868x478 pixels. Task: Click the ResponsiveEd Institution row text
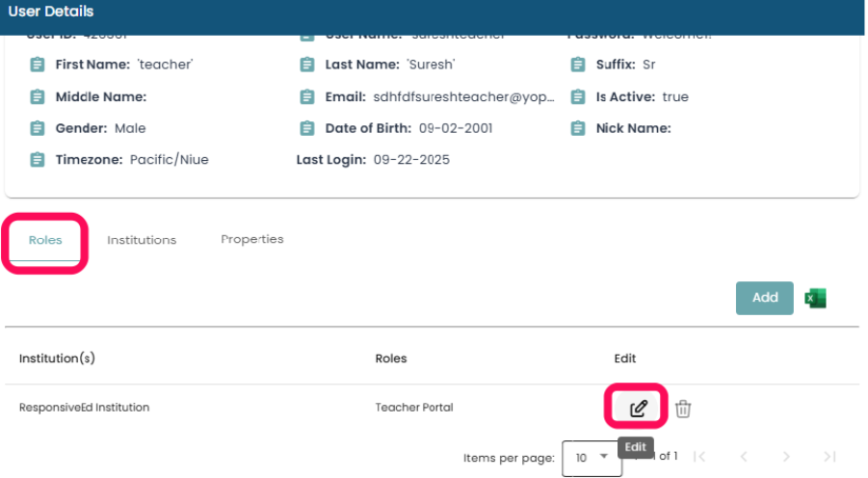[x=85, y=408]
